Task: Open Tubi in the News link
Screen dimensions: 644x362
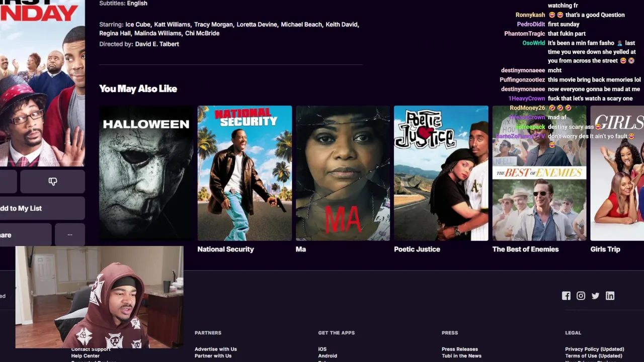Action: pos(461,356)
